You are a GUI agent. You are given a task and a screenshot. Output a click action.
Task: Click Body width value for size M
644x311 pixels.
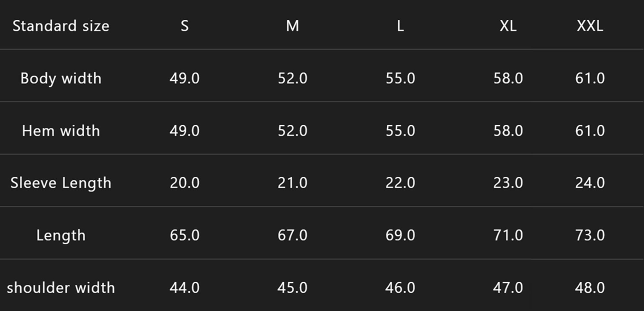tap(292, 78)
